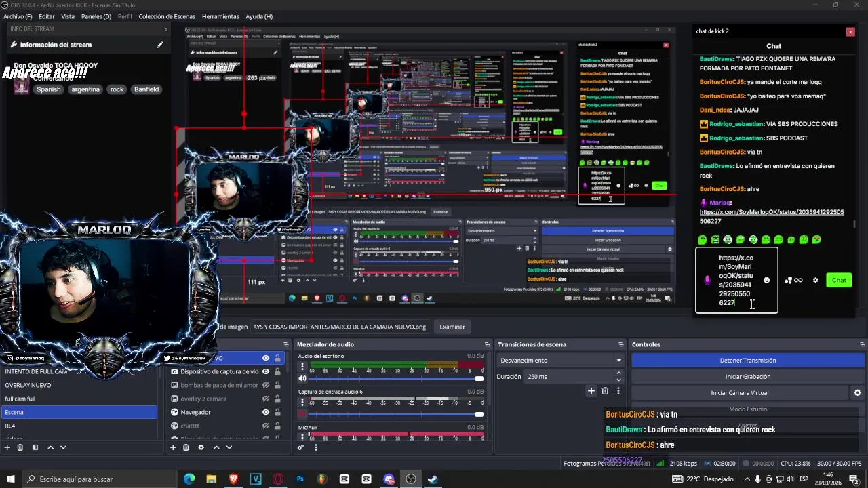Viewport: 868px width, 488px height.
Task: Edit the stream information with the pencil icon
Action: click(x=160, y=45)
